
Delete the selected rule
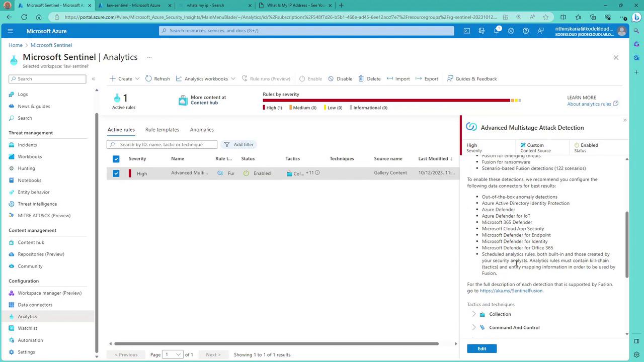pyautogui.click(x=369, y=79)
